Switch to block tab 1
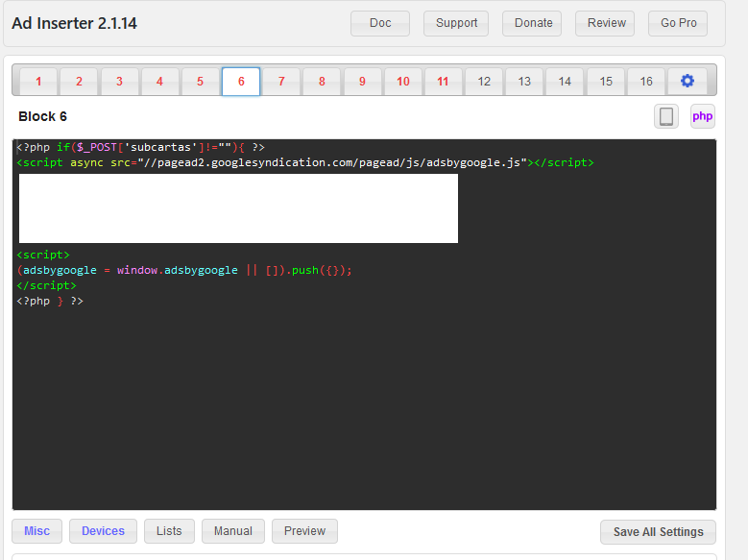The width and height of the screenshot is (748, 560). point(38,81)
